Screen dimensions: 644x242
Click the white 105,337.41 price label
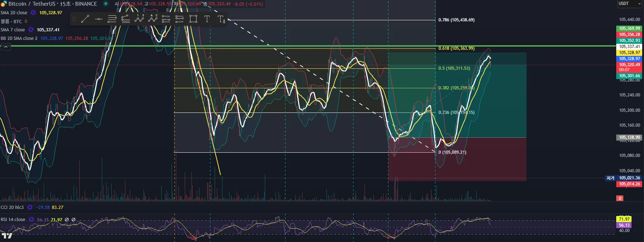(x=629, y=47)
